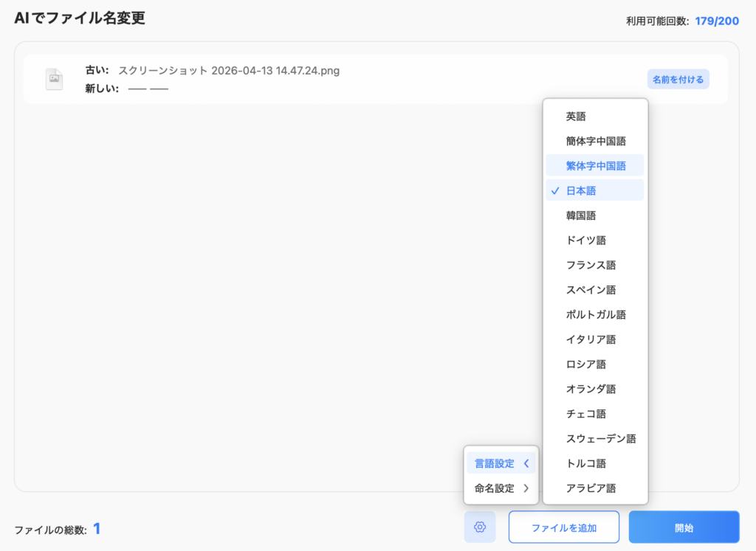This screenshot has height=551, width=756.
Task: Click the ファイルを追加 (Add Files) button
Action: [x=563, y=527]
